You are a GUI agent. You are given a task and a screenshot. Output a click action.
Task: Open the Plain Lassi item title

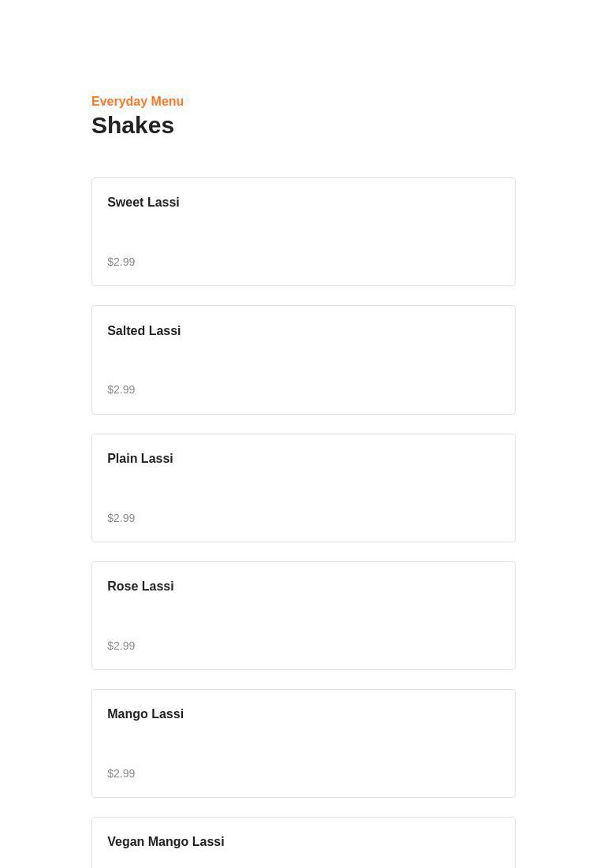(140, 459)
